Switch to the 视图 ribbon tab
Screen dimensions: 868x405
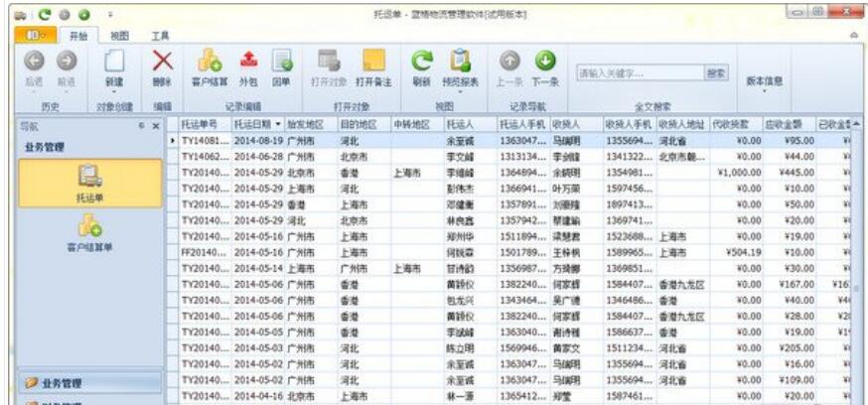pos(119,36)
